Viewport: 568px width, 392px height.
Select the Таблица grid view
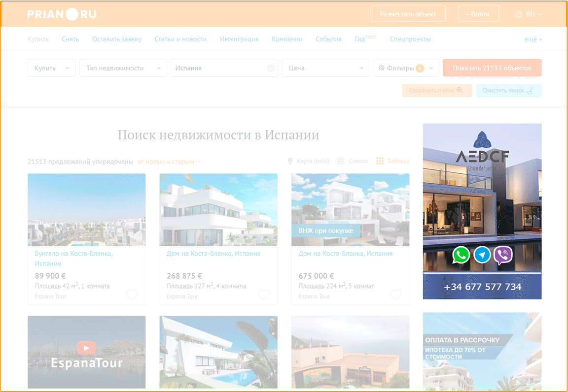click(x=393, y=161)
